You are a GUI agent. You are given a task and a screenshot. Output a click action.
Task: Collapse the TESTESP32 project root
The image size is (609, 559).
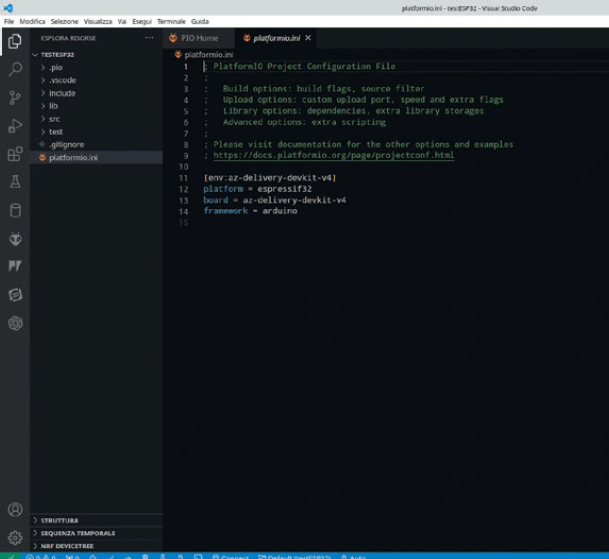(x=35, y=55)
